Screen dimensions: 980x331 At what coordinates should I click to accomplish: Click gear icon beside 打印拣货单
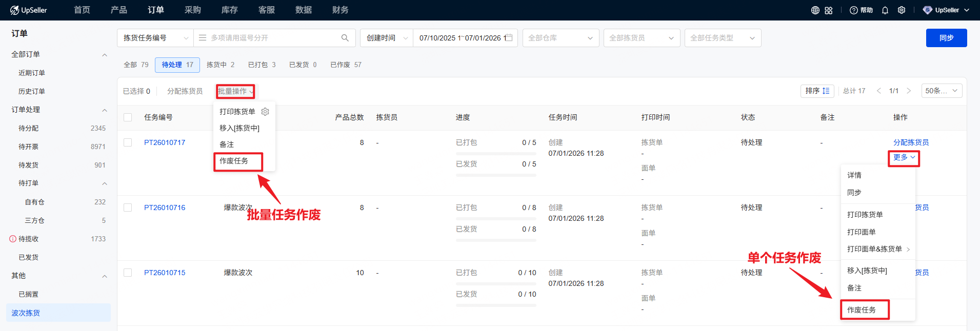click(265, 112)
